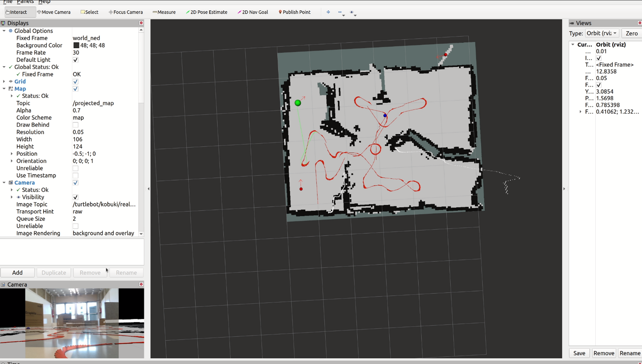This screenshot has height=364, width=642.
Task: Select the 2D Pose Estimate tool
Action: 206,12
